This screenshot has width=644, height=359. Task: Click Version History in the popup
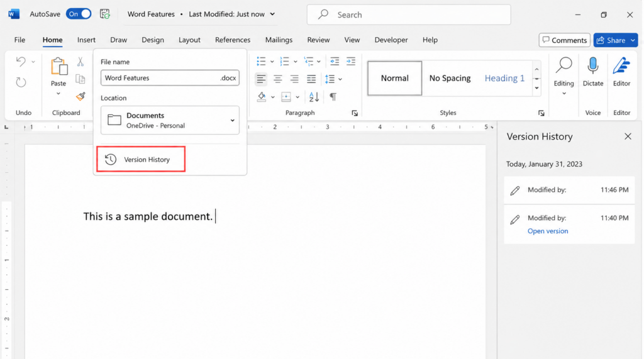[141, 159]
